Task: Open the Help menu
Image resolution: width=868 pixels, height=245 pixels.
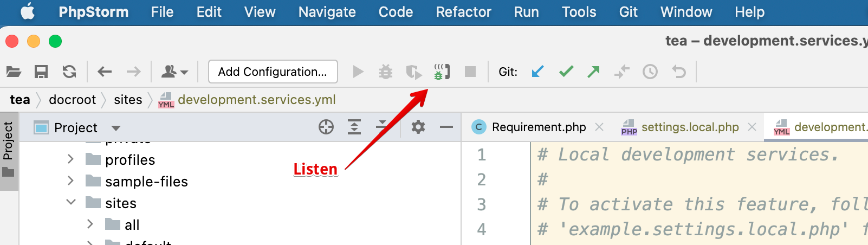Action: tap(750, 12)
